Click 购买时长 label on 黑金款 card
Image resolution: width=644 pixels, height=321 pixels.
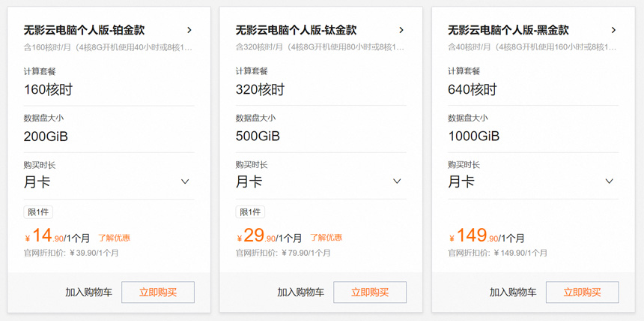464,165
